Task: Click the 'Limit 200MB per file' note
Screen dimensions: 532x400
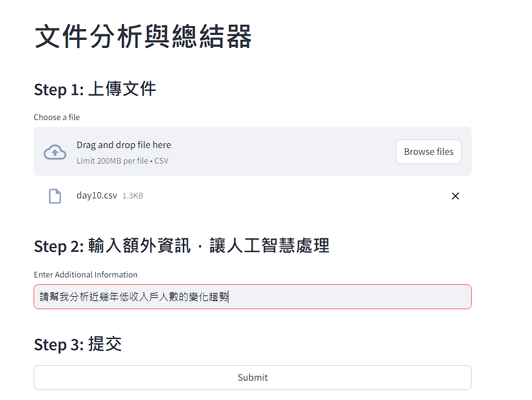Action: click(x=112, y=160)
